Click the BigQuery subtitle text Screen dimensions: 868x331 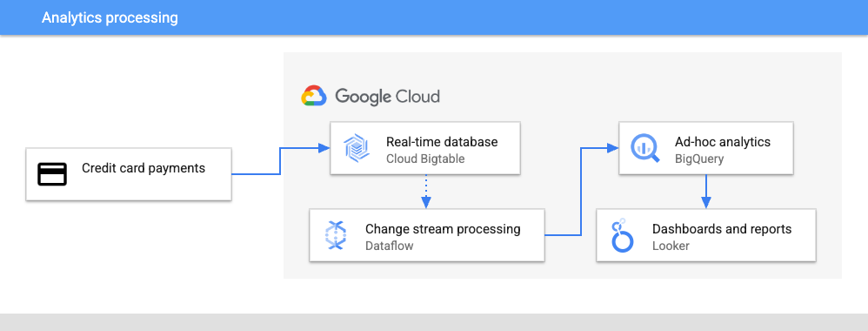click(698, 159)
